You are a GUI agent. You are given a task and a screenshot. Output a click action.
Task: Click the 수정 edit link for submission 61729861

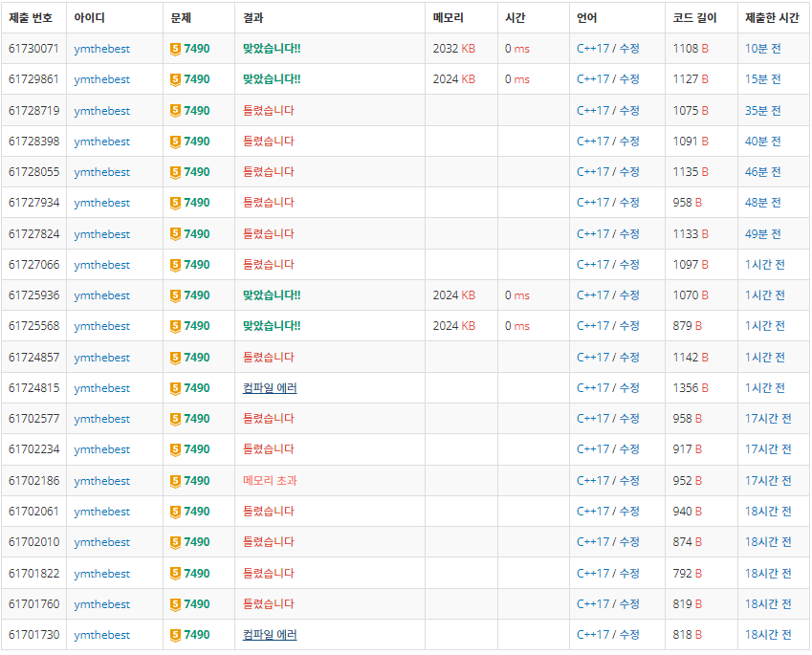629,79
